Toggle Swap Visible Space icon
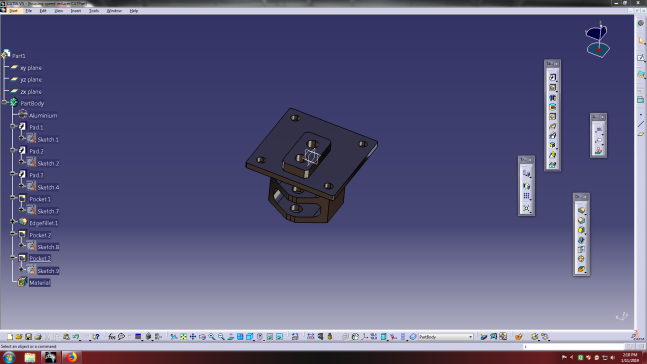 point(279,337)
